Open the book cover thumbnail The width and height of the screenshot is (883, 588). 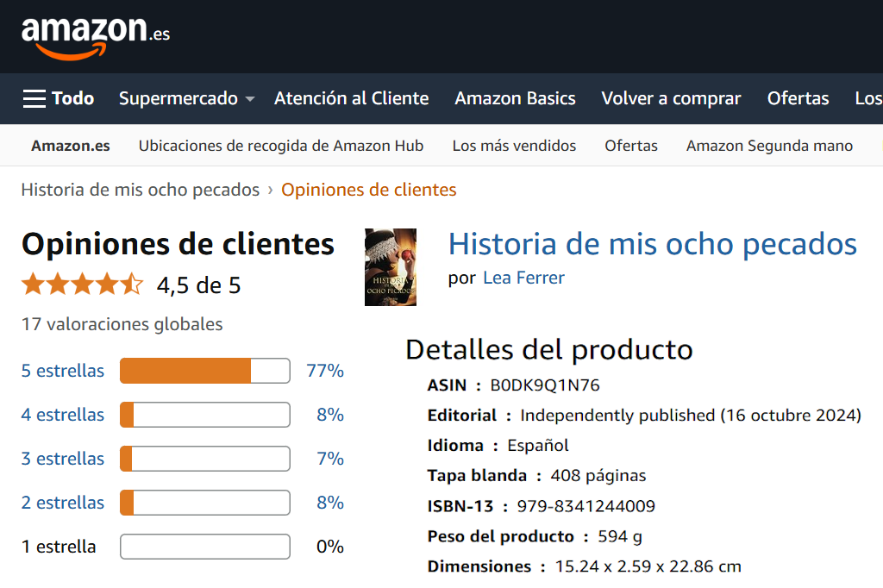391,267
